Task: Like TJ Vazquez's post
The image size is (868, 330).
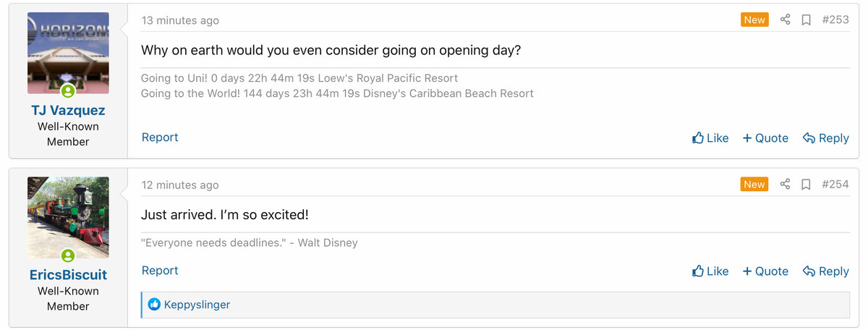Action: (710, 137)
